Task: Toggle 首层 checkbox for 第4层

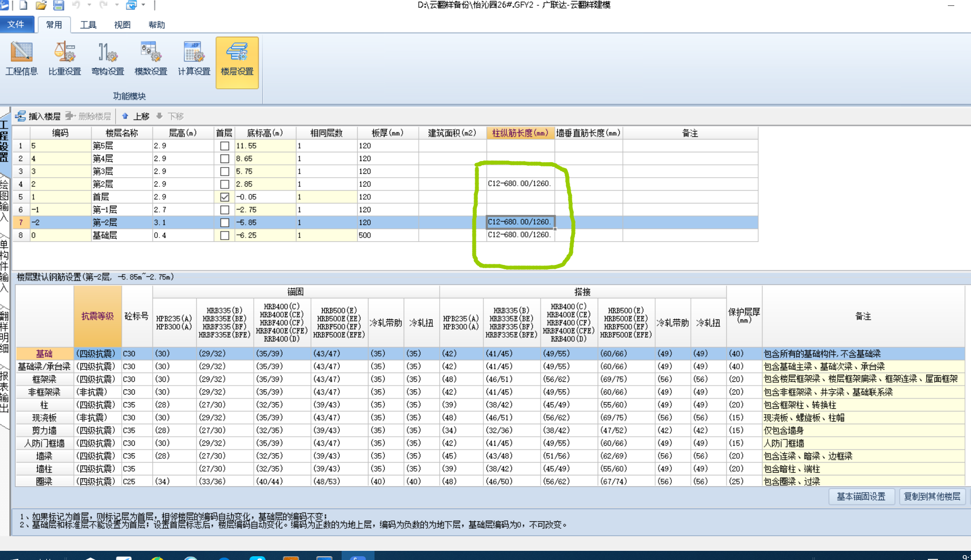Action: [225, 159]
